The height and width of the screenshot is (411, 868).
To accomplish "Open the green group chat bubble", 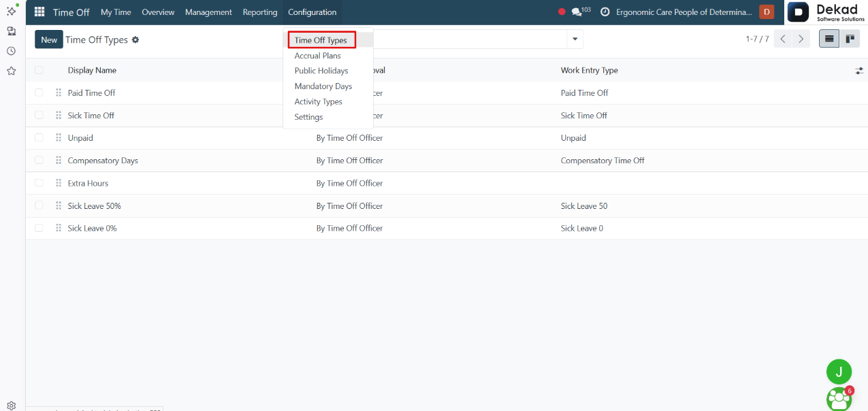I will coord(839,399).
